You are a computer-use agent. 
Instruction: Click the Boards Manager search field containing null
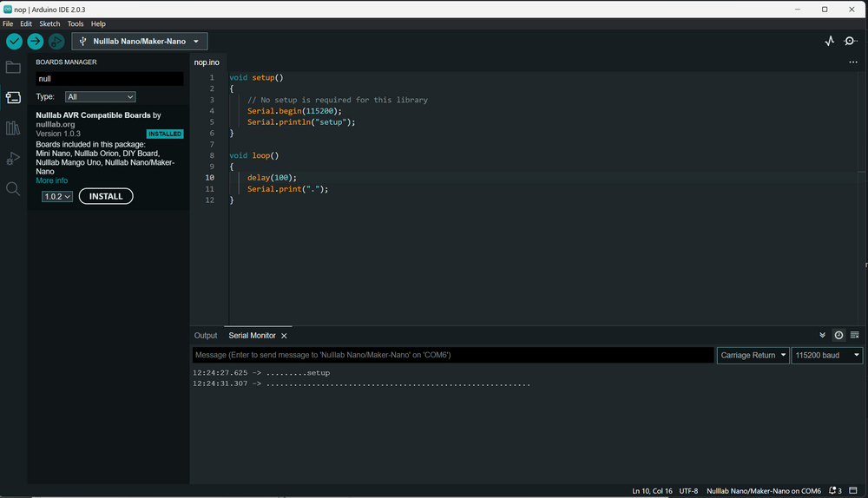[109, 79]
